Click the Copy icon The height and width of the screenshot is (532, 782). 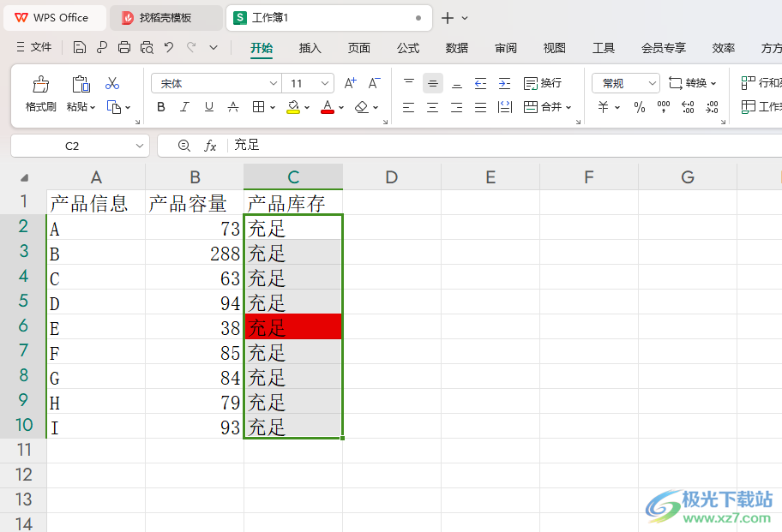coord(114,107)
